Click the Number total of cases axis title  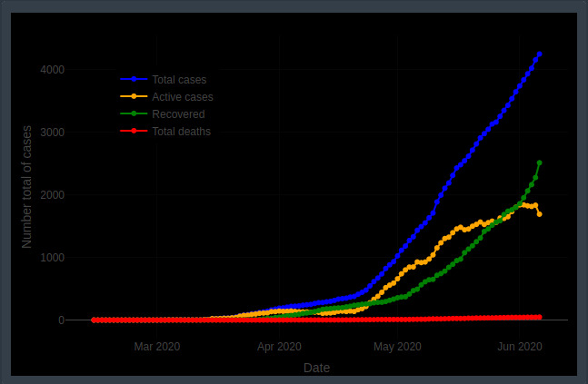pos(26,186)
